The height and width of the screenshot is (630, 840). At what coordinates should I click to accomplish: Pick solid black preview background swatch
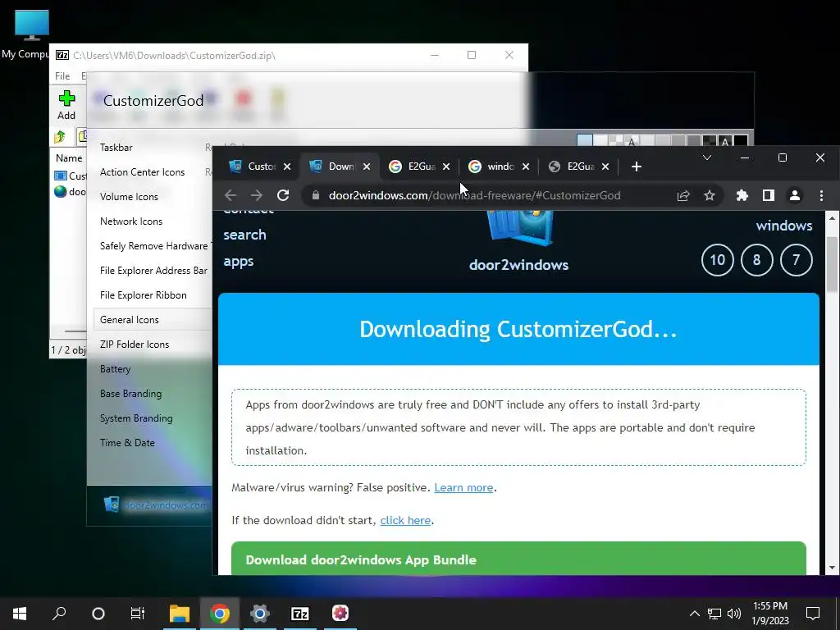point(741,140)
